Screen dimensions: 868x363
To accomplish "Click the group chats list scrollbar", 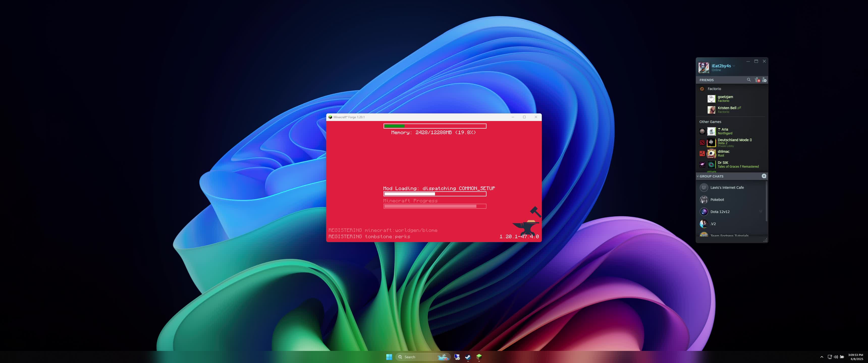I will (767, 201).
